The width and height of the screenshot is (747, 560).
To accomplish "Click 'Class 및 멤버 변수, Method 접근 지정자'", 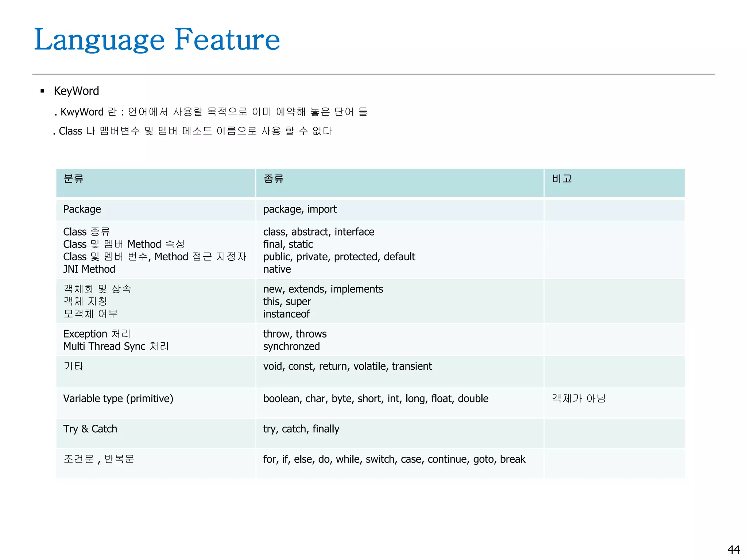I will (155, 257).
